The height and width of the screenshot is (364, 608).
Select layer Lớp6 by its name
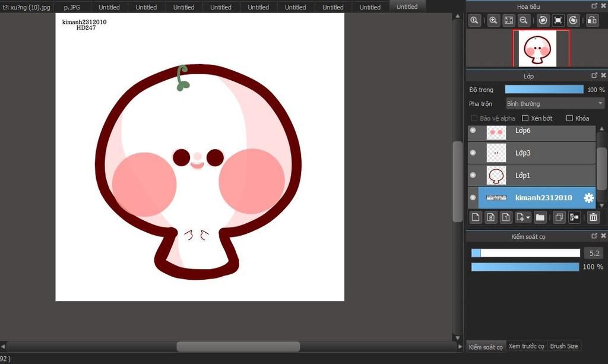[x=522, y=131]
